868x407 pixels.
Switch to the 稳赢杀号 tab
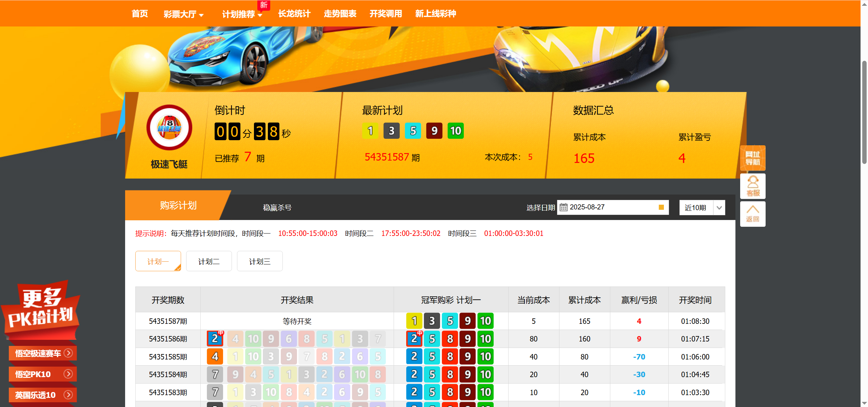(x=277, y=208)
